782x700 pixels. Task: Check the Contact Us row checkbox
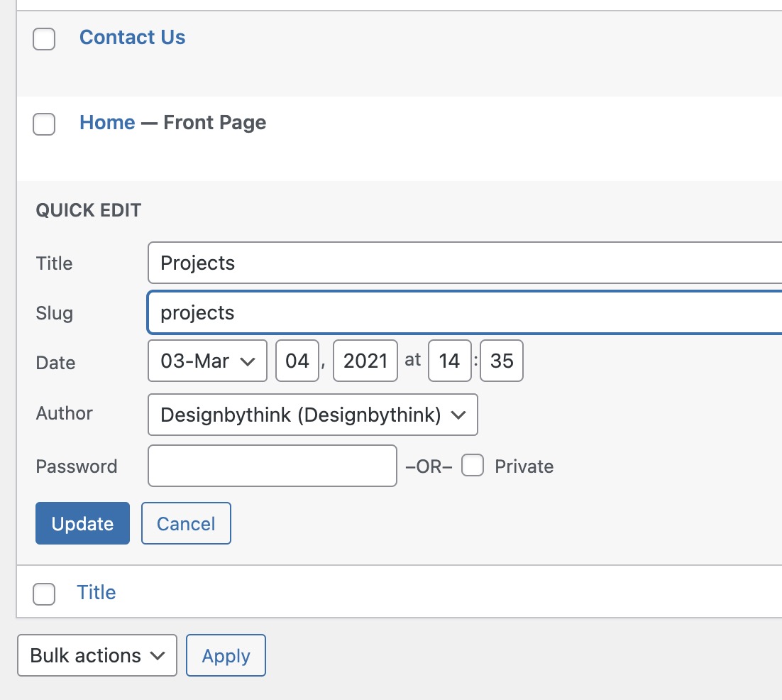44,39
